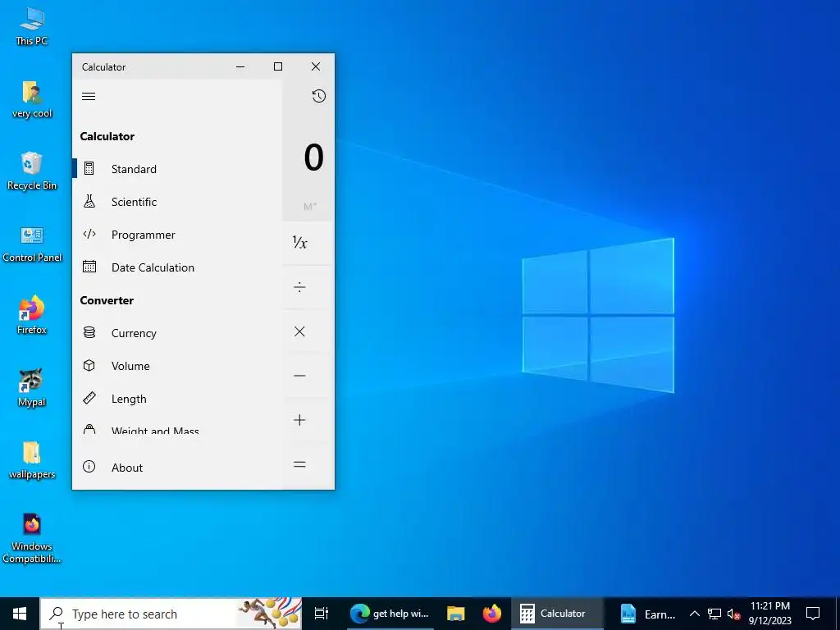Click Calculator taskbar button
The image size is (840, 630).
557,614
